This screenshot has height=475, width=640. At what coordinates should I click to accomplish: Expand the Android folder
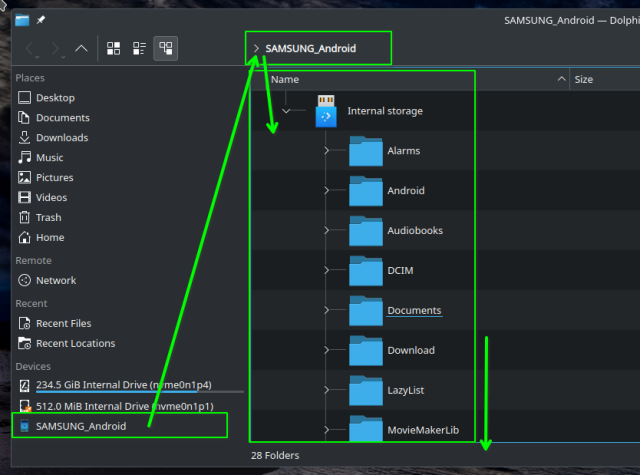click(326, 191)
